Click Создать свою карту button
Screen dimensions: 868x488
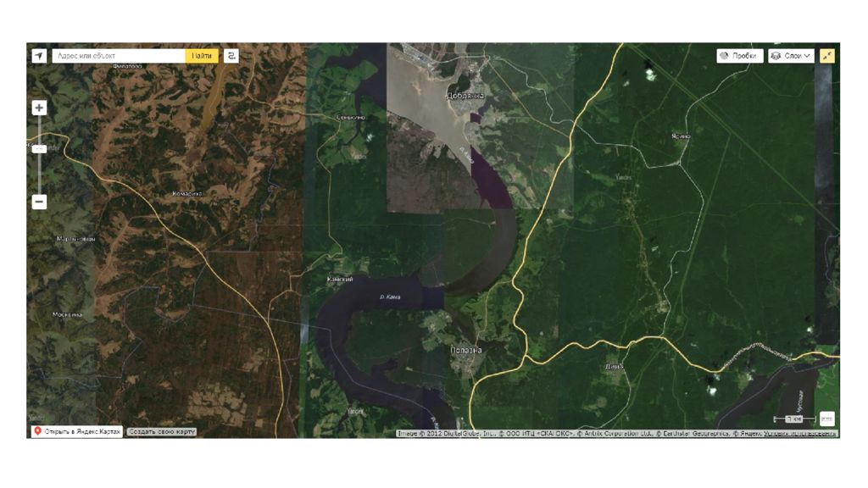pyautogui.click(x=162, y=431)
